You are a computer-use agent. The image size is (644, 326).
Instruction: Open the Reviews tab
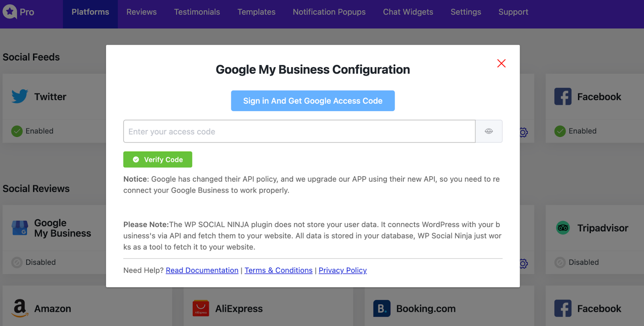point(141,12)
